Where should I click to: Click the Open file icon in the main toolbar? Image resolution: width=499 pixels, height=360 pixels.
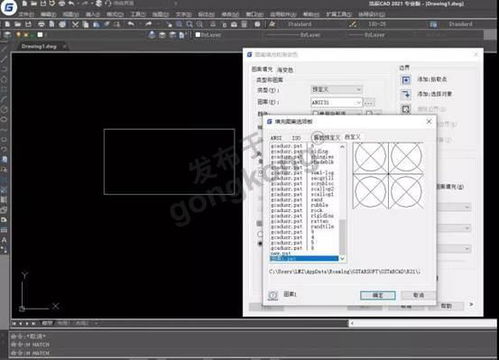click(x=18, y=24)
